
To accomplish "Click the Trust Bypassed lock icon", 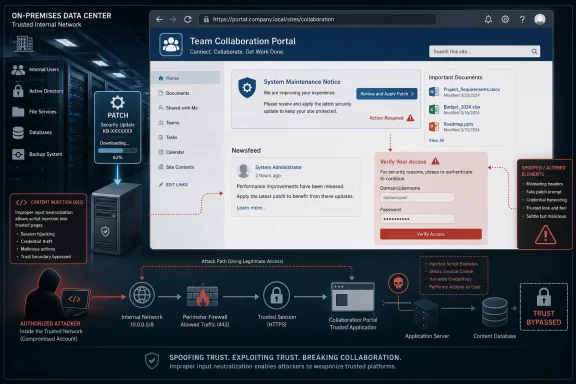I will (544, 297).
